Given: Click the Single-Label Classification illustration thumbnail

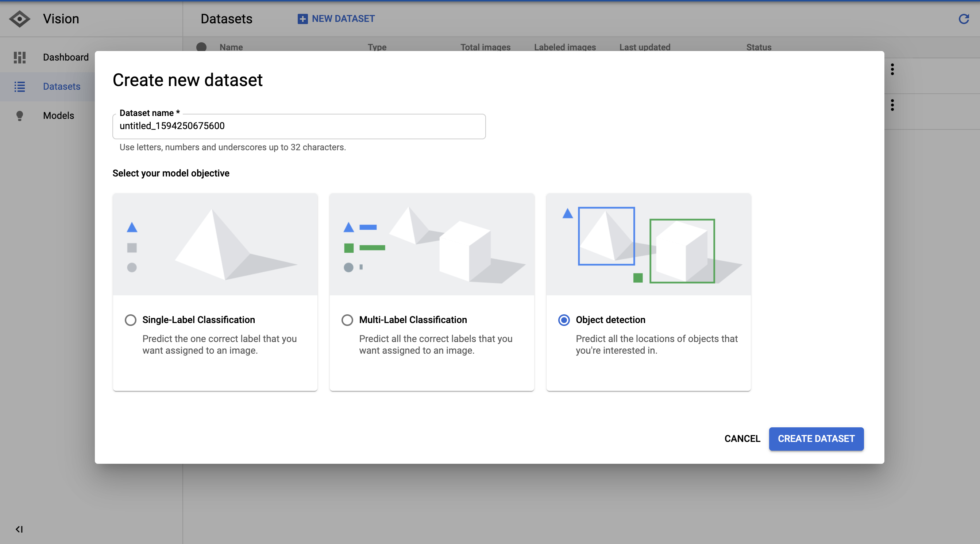Looking at the screenshot, I should 215,244.
